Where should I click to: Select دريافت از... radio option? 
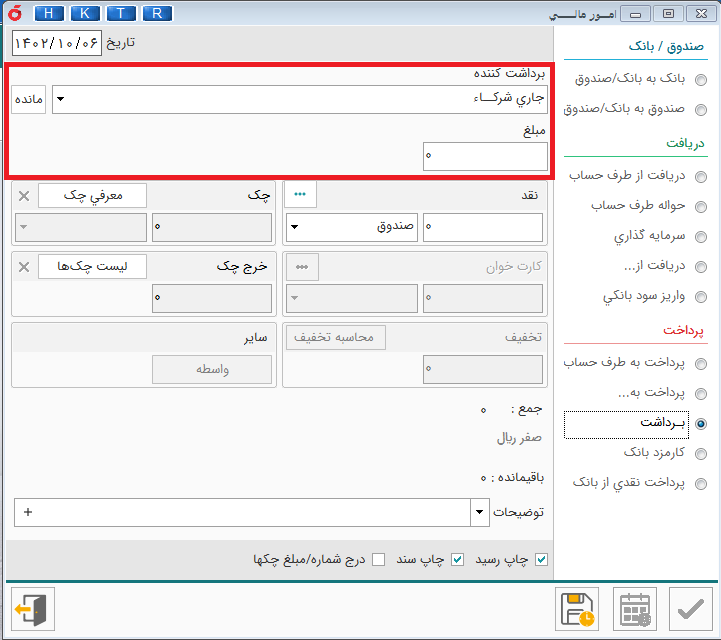pyautogui.click(x=701, y=267)
